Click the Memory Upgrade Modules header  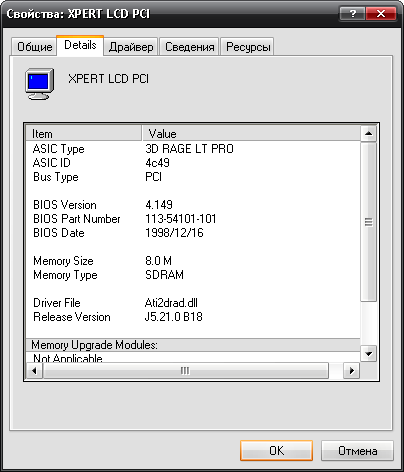point(193,345)
